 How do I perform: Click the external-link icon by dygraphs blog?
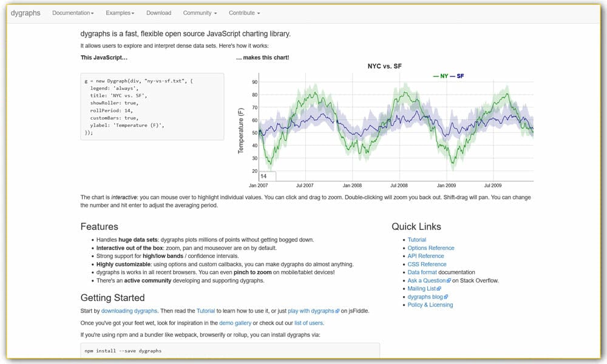[446, 297]
